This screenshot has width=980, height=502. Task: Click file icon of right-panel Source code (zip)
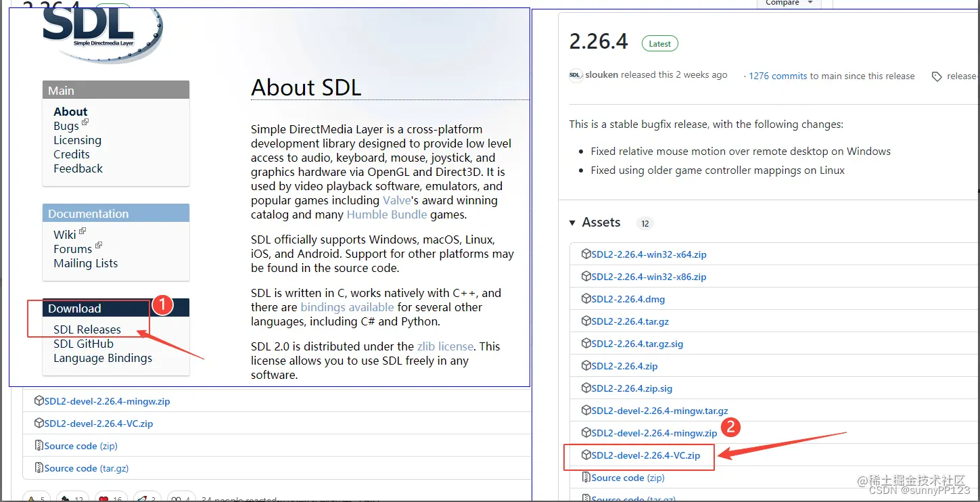[586, 478]
